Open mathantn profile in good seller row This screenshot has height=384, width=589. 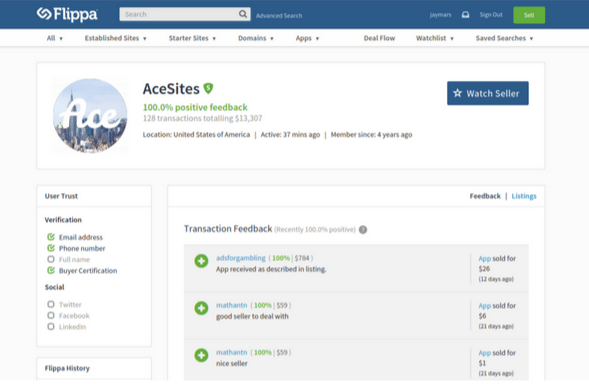click(x=232, y=305)
